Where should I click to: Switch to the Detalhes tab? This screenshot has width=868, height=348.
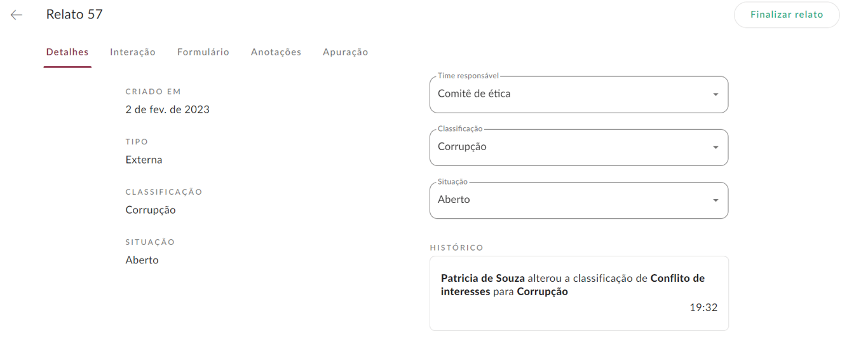click(67, 52)
